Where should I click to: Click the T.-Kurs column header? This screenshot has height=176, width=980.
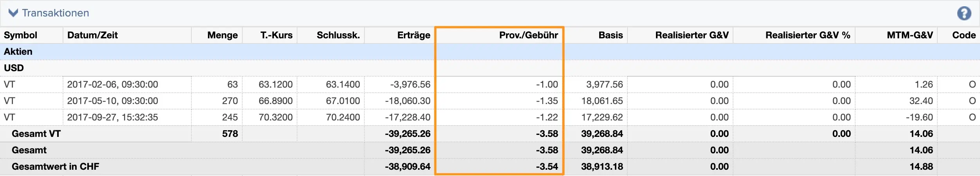pos(276,35)
